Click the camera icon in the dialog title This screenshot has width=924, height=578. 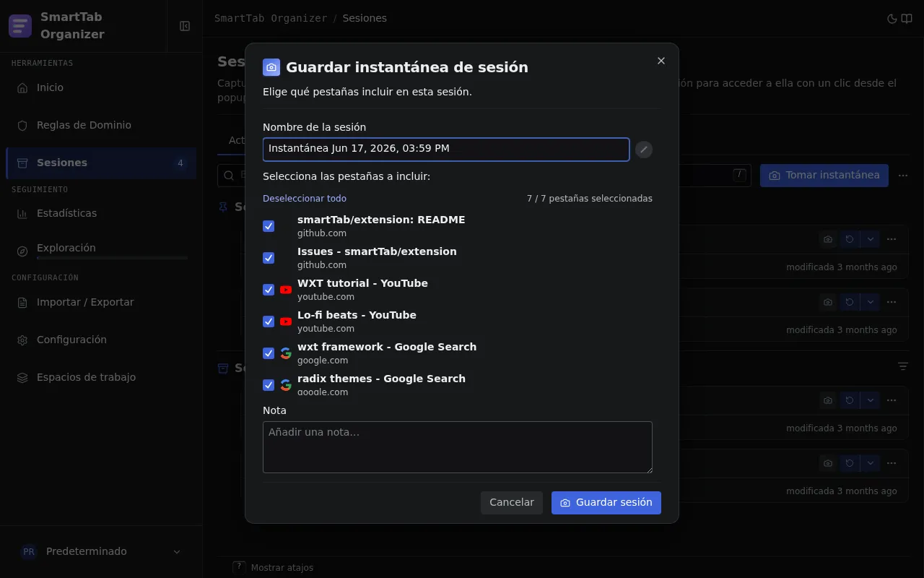(271, 67)
